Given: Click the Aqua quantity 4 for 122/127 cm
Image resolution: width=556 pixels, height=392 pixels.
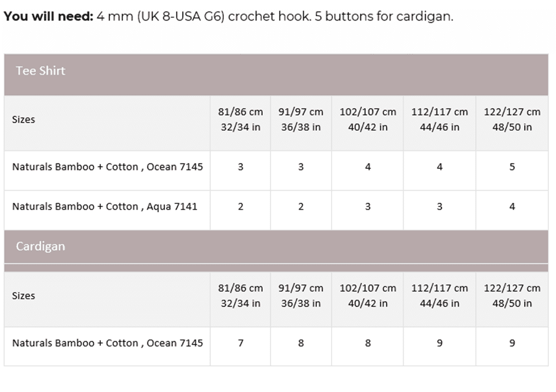Looking at the screenshot, I should (x=512, y=206).
